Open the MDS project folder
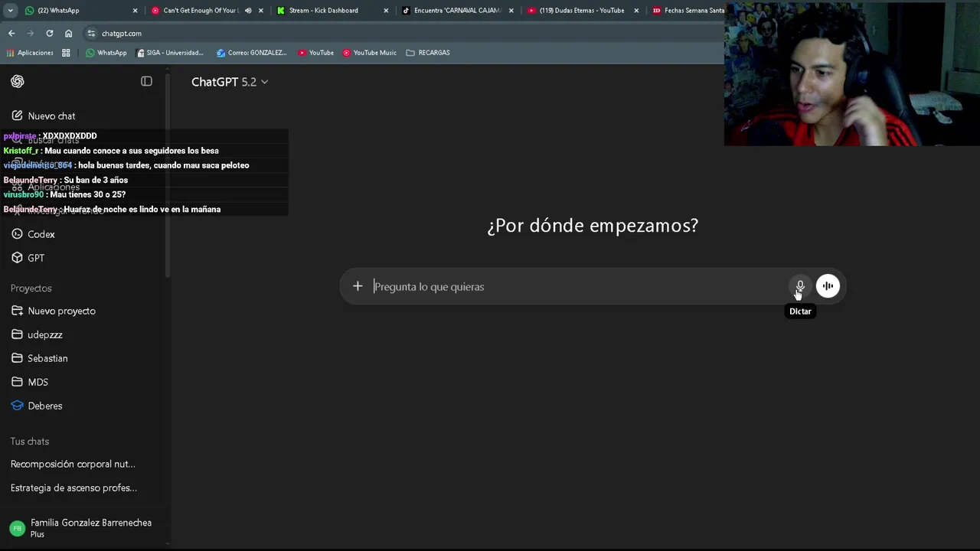980x551 pixels. click(38, 382)
